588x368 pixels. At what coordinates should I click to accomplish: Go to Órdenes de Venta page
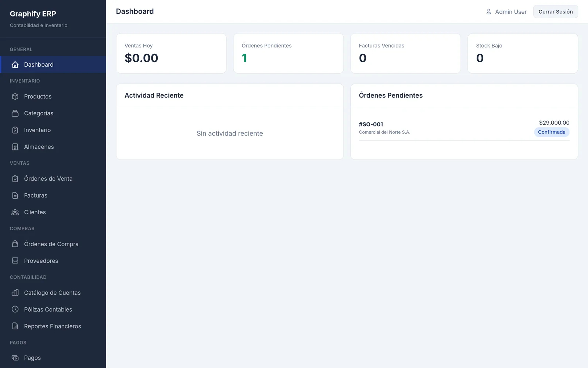tap(53, 178)
